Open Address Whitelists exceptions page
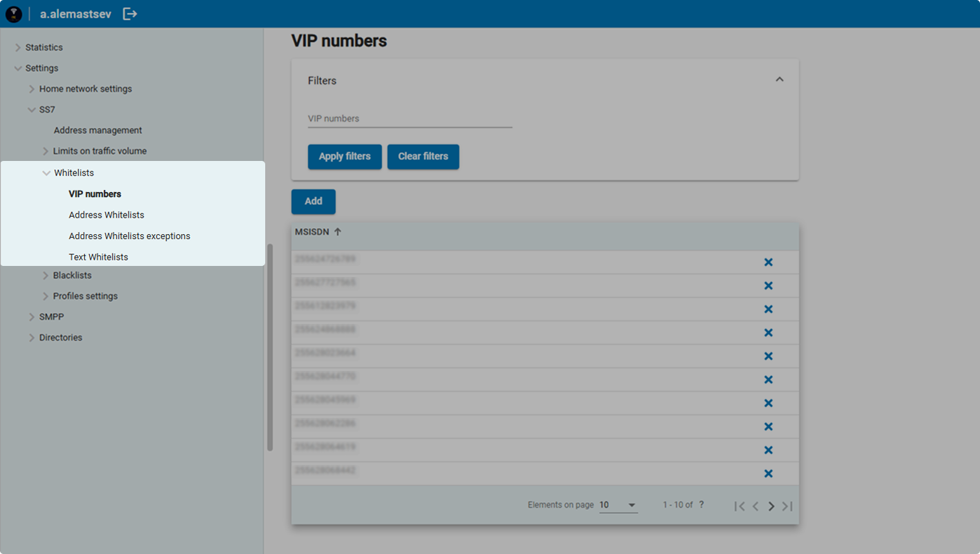 click(x=129, y=236)
